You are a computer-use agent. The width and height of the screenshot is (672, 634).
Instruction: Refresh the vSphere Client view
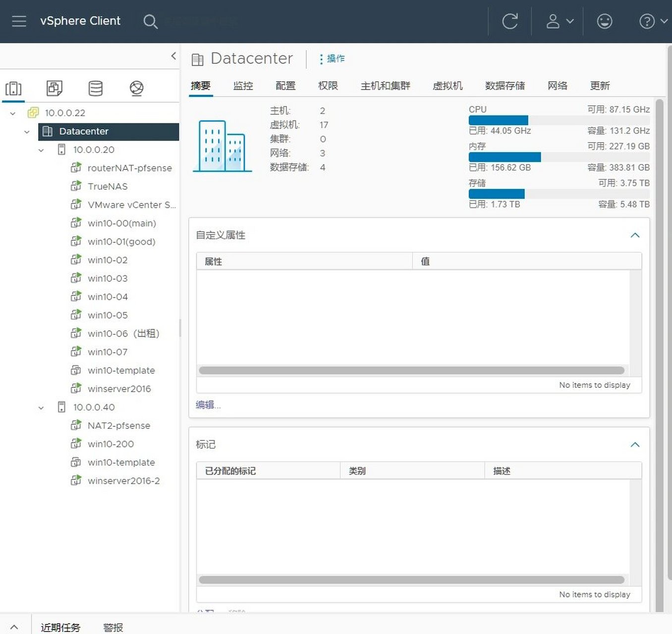[x=510, y=21]
